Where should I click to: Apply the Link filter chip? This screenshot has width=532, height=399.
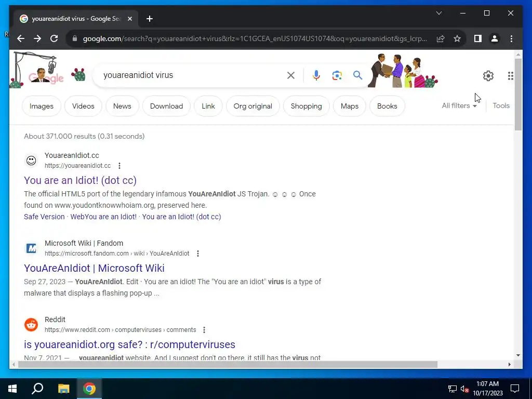[x=208, y=106]
